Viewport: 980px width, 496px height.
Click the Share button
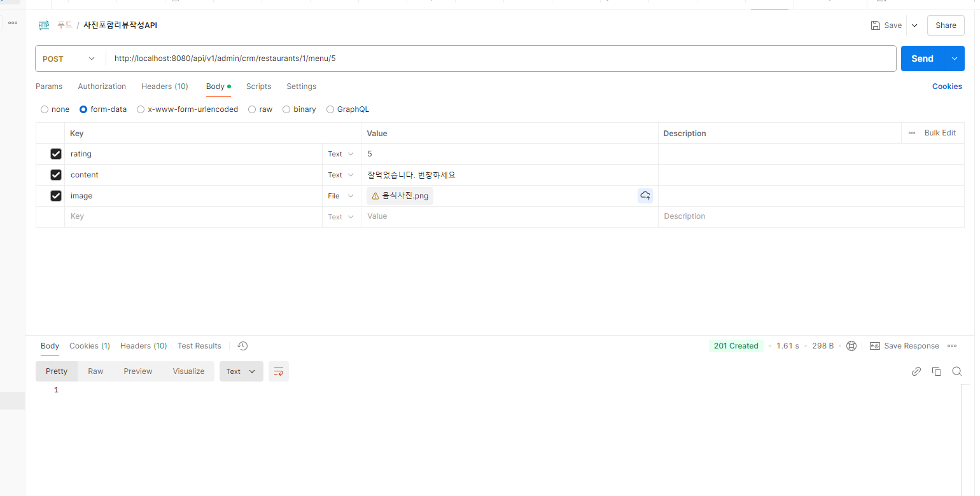coord(946,25)
